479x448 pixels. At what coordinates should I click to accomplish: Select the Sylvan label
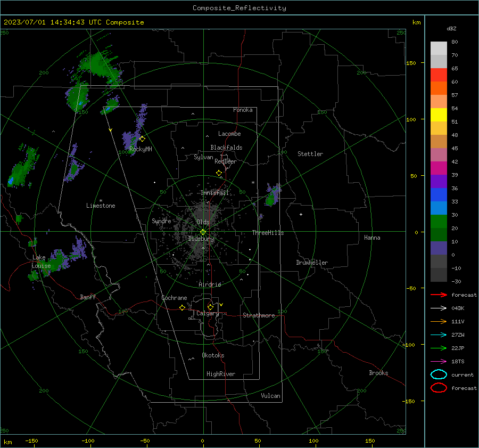(203, 157)
